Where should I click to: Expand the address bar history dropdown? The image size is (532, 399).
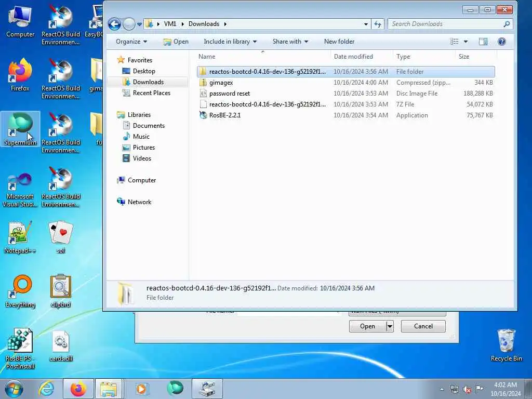(x=366, y=24)
